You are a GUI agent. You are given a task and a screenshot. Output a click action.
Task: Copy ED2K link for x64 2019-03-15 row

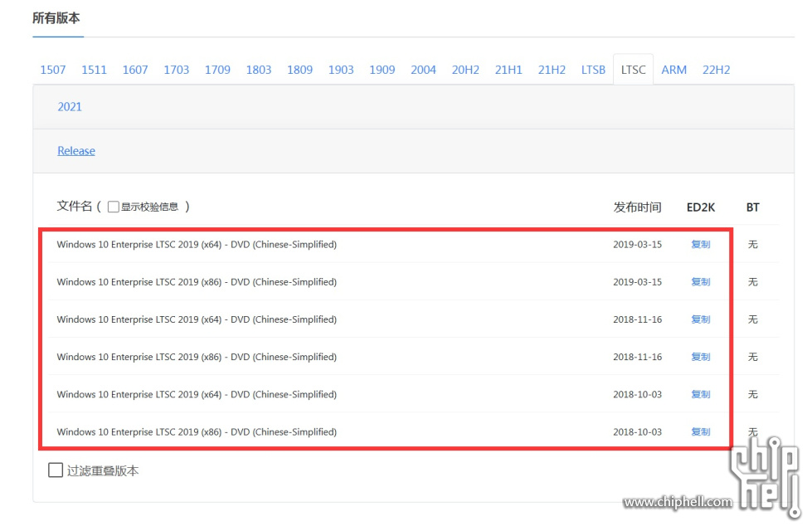[x=701, y=245]
